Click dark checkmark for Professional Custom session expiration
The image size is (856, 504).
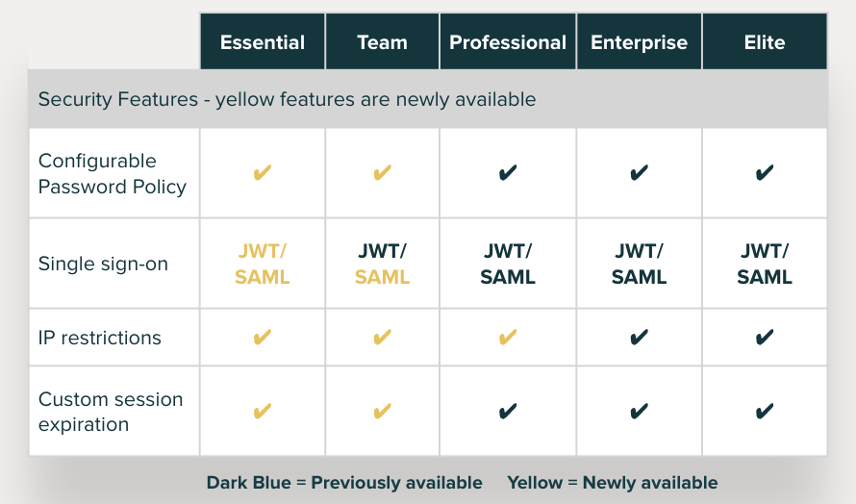click(x=508, y=411)
